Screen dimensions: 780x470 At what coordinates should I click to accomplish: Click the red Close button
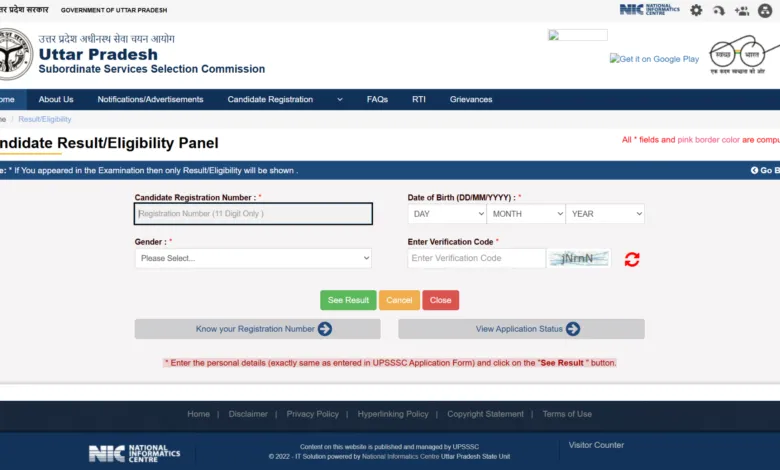click(x=440, y=300)
